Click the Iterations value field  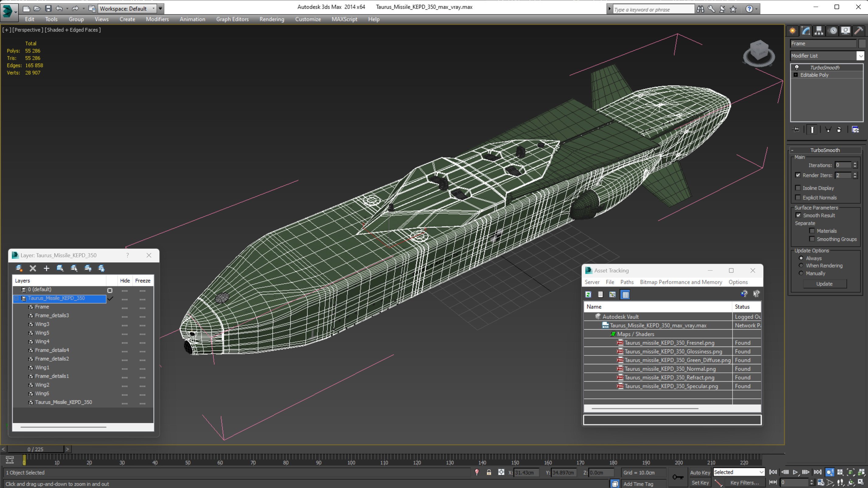pos(843,165)
